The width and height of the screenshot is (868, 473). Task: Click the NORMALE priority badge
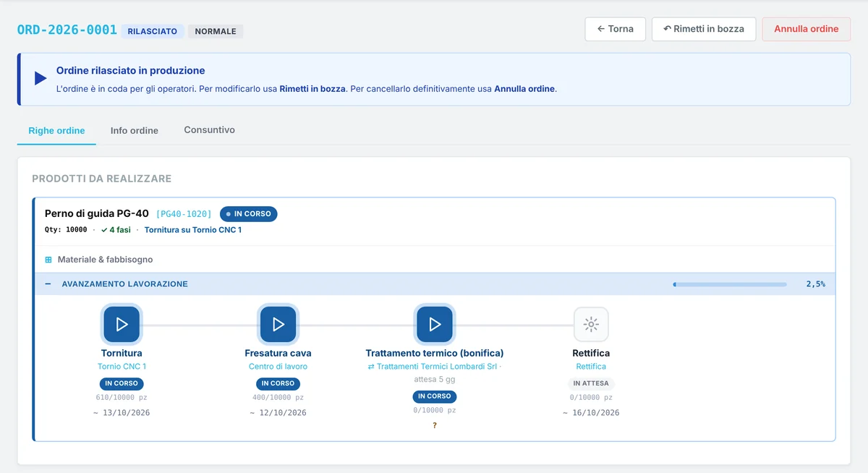216,31
